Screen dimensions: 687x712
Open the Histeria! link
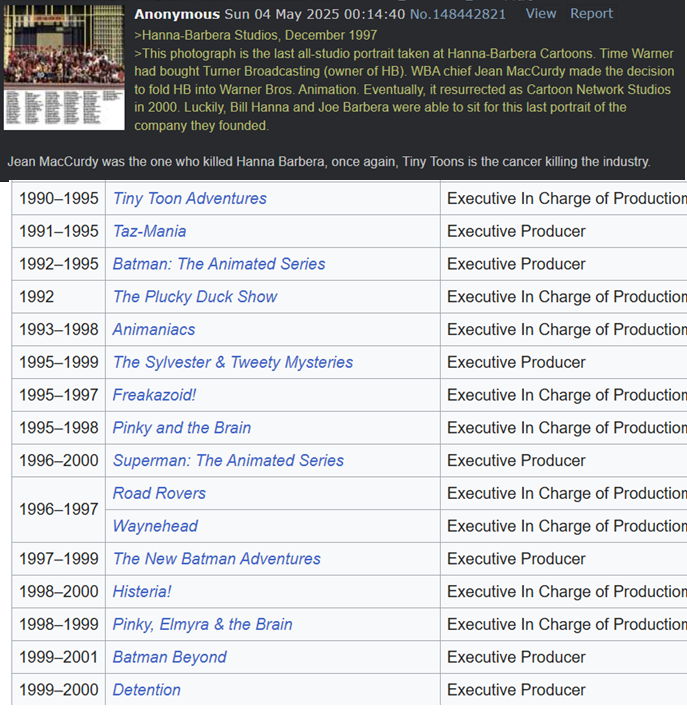(142, 591)
